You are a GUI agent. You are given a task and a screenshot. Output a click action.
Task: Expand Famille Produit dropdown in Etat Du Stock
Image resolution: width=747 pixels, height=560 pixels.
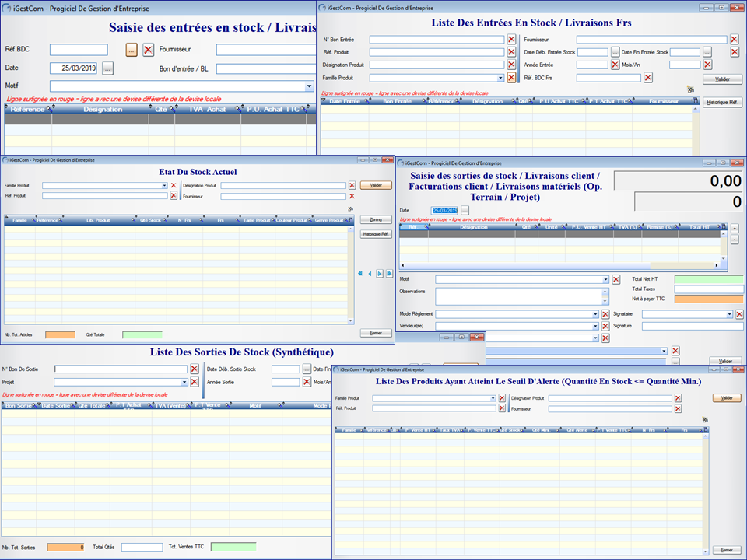click(164, 185)
